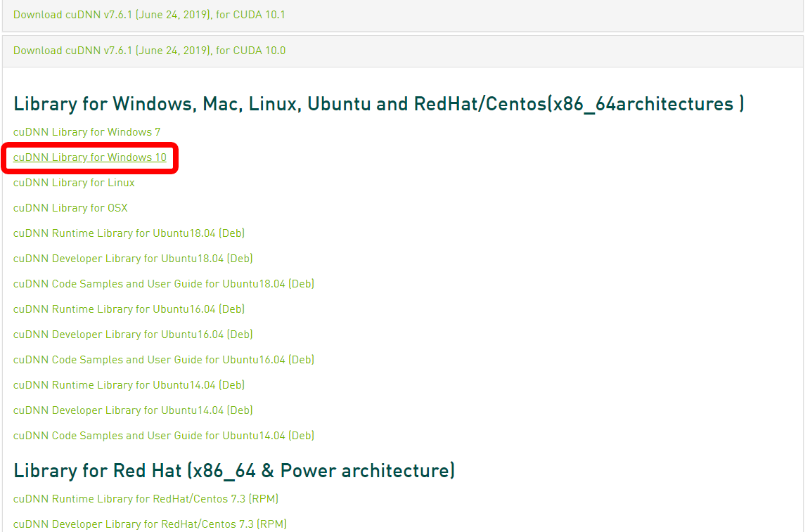Download cuDNN Developer Library for RedHat/Centos 7.3 (RPM)

point(150,524)
